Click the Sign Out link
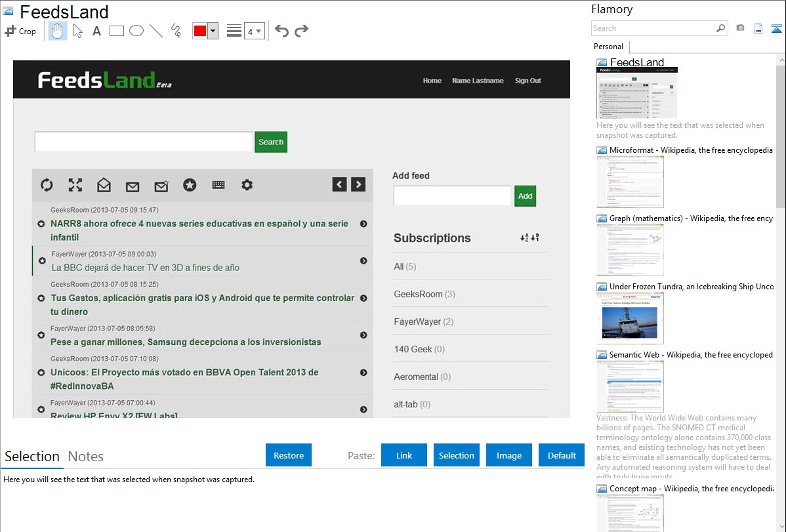The height and width of the screenshot is (532, 786). (528, 81)
